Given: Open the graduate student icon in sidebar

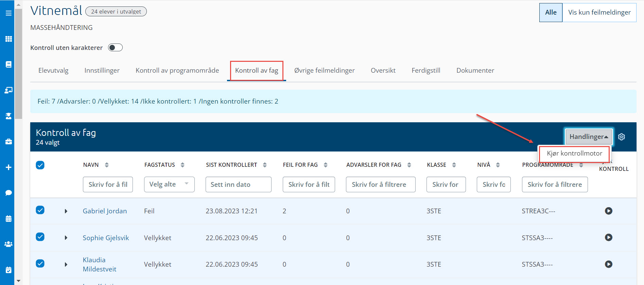Looking at the screenshot, I should click(8, 116).
